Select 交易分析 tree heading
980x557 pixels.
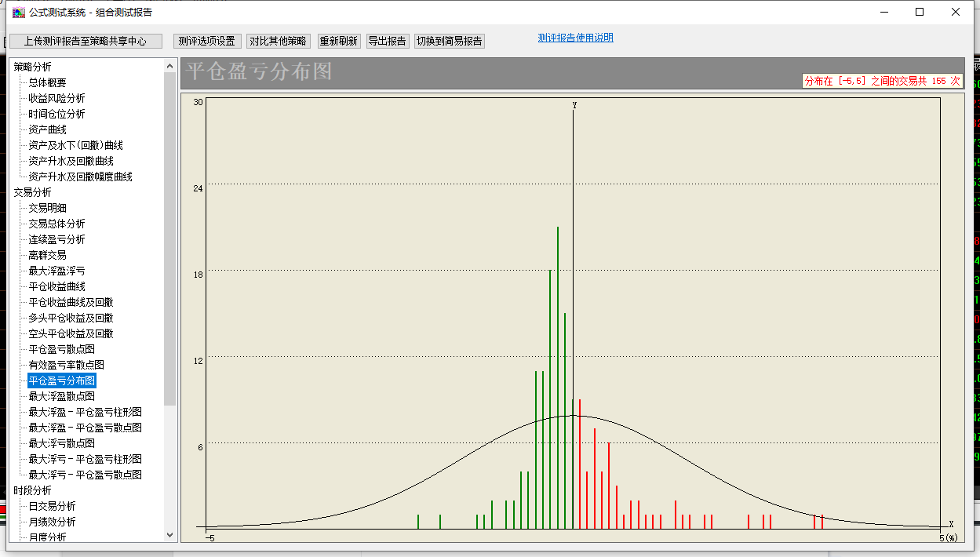click(33, 192)
